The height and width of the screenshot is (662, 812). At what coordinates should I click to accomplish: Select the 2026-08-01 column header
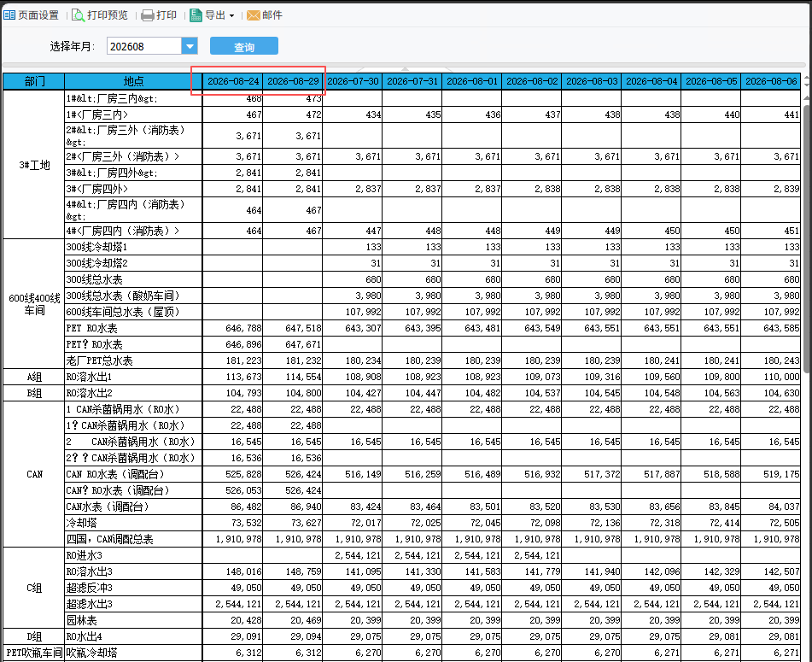[x=472, y=81]
